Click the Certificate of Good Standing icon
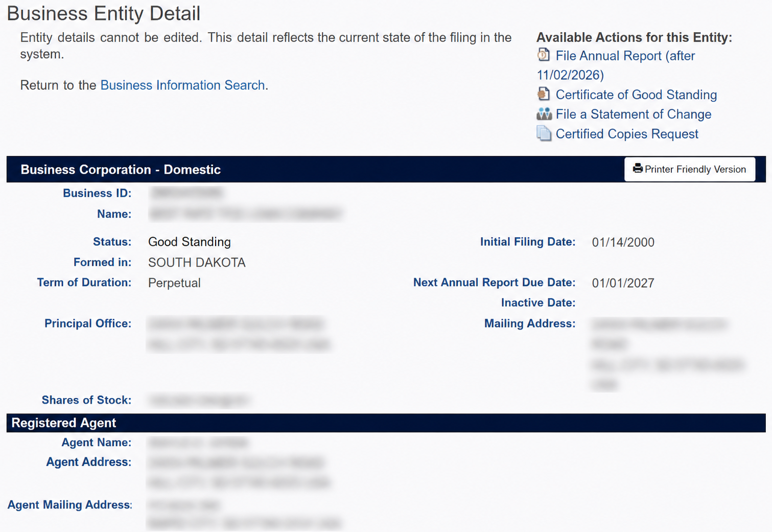772x532 pixels. [x=544, y=94]
